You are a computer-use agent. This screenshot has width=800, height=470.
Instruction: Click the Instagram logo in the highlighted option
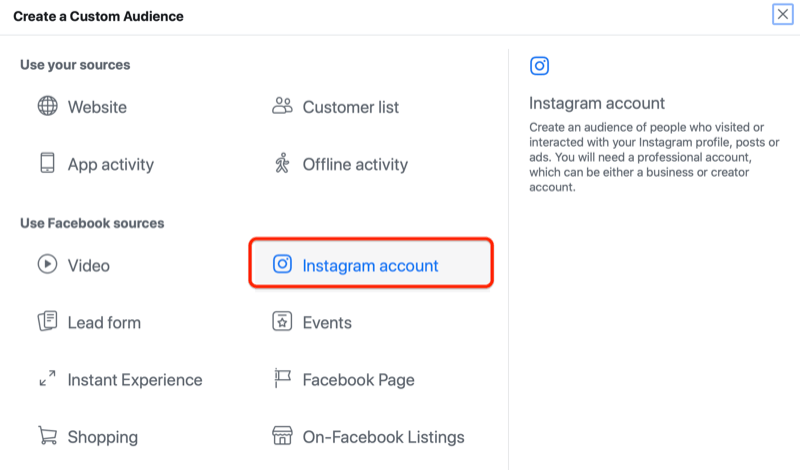coord(283,265)
